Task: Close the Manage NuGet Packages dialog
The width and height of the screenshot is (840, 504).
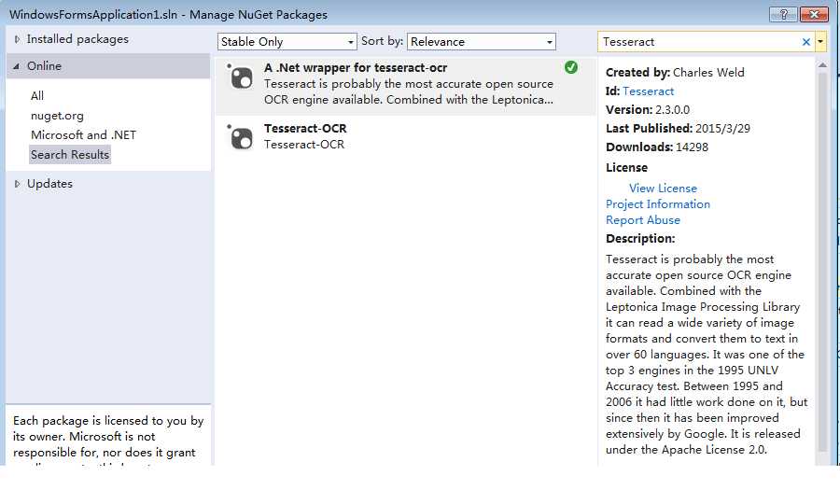Action: [814, 14]
